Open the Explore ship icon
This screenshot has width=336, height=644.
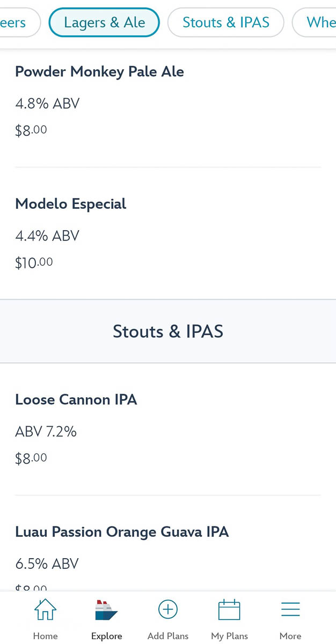click(x=106, y=610)
